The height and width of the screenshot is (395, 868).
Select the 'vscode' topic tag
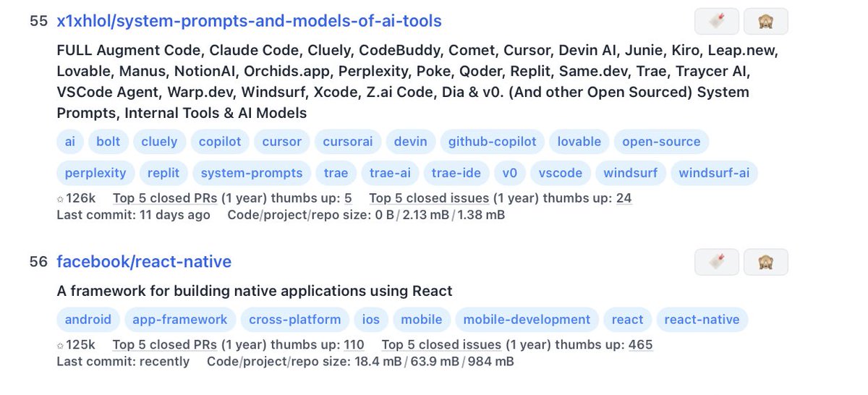pos(561,173)
